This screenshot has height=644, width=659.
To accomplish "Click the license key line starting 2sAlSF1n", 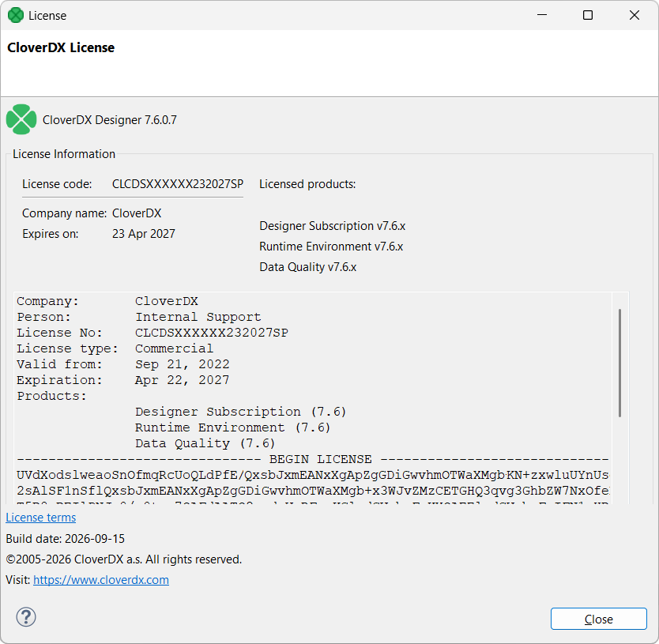I will point(313,491).
